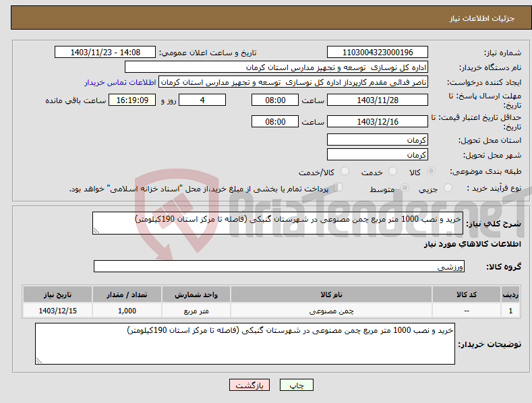
Task: Click the نام کالا column header
Action: 331,294
